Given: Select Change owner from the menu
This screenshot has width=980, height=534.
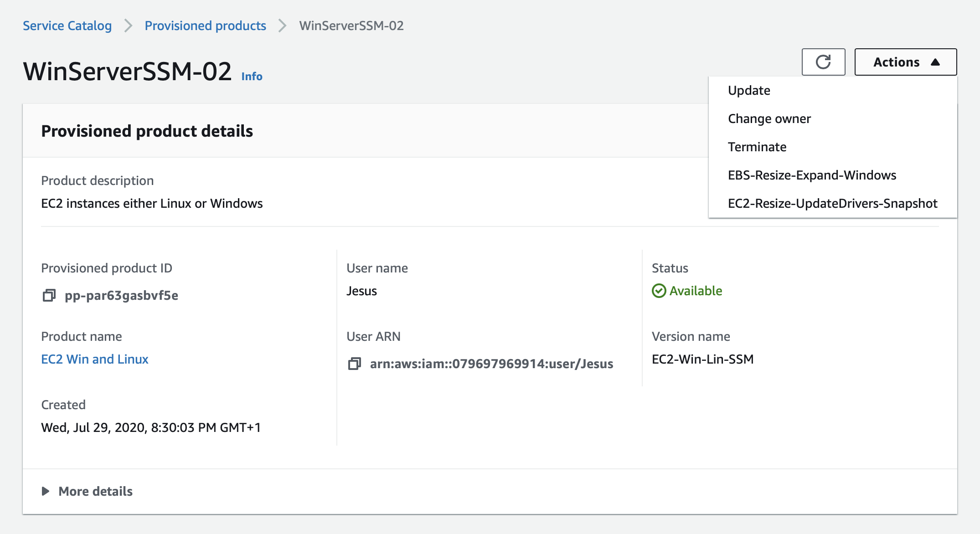Looking at the screenshot, I should (769, 118).
